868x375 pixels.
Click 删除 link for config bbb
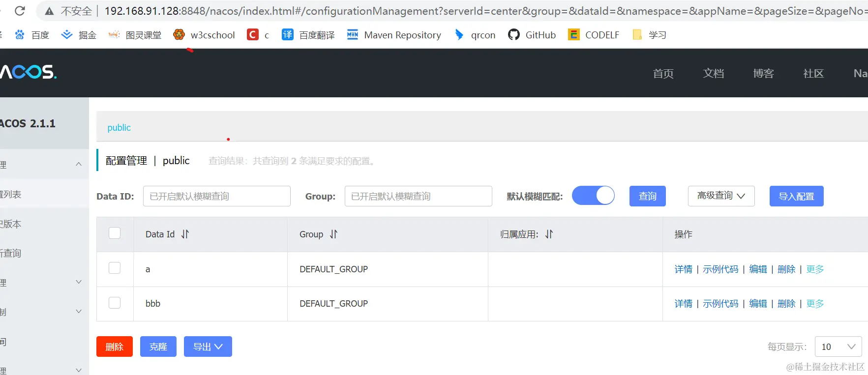click(x=786, y=304)
